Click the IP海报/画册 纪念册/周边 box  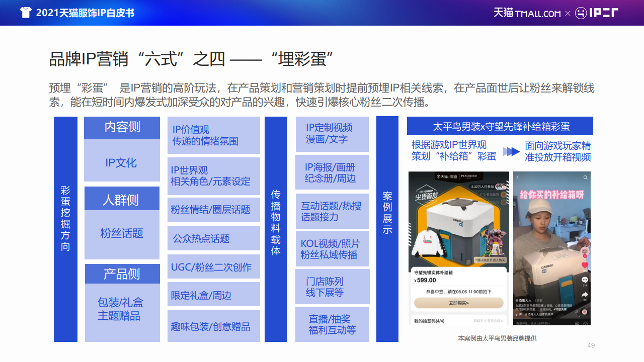pos(332,172)
